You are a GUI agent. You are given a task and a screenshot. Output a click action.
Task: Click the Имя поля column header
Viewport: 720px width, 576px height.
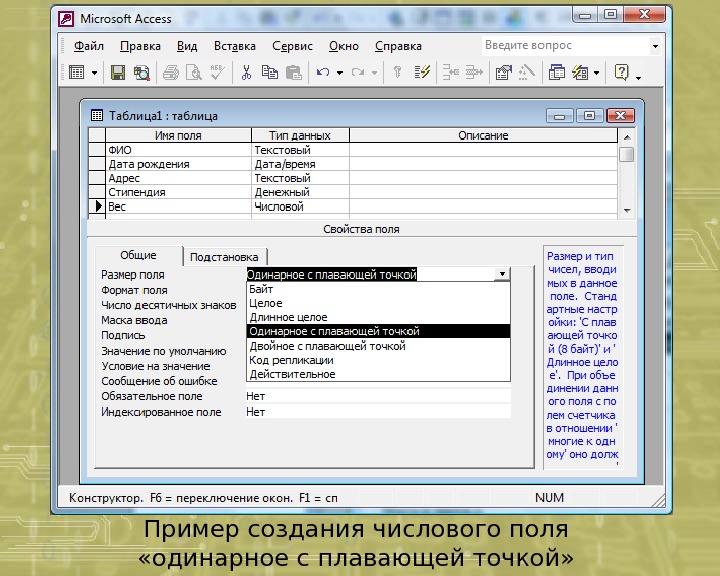click(179, 136)
